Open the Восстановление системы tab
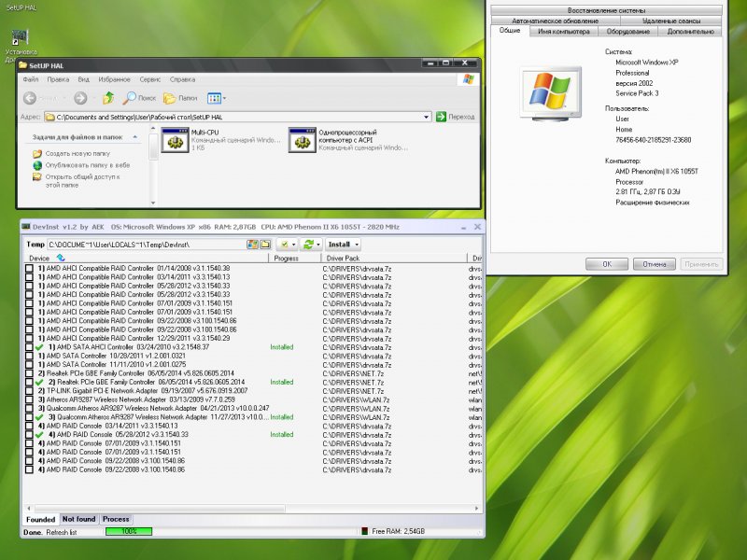747x560 pixels. point(606,10)
